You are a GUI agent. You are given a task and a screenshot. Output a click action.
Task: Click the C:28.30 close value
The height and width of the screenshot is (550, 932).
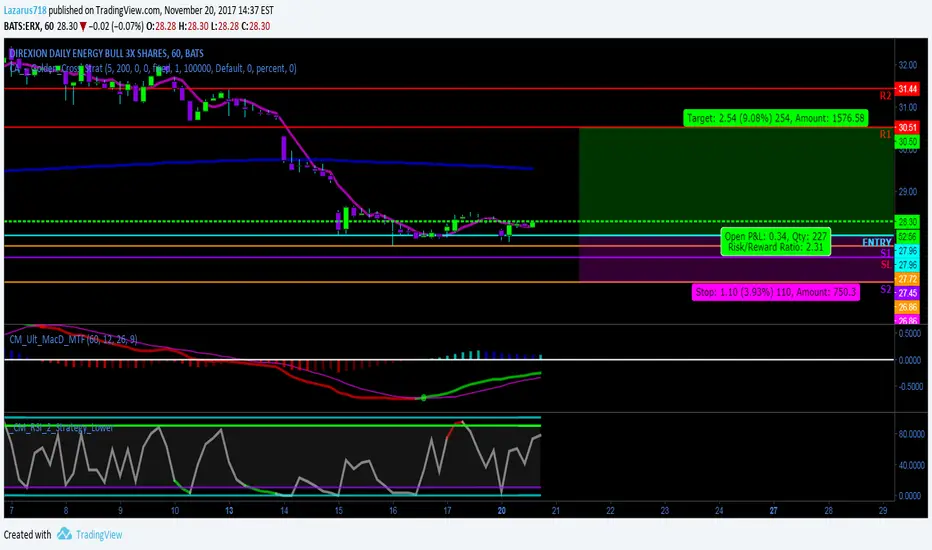256,26
